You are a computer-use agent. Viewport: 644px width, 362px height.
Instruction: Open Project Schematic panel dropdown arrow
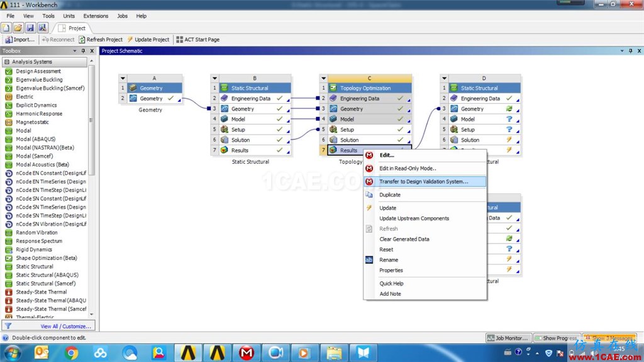pos(622,51)
